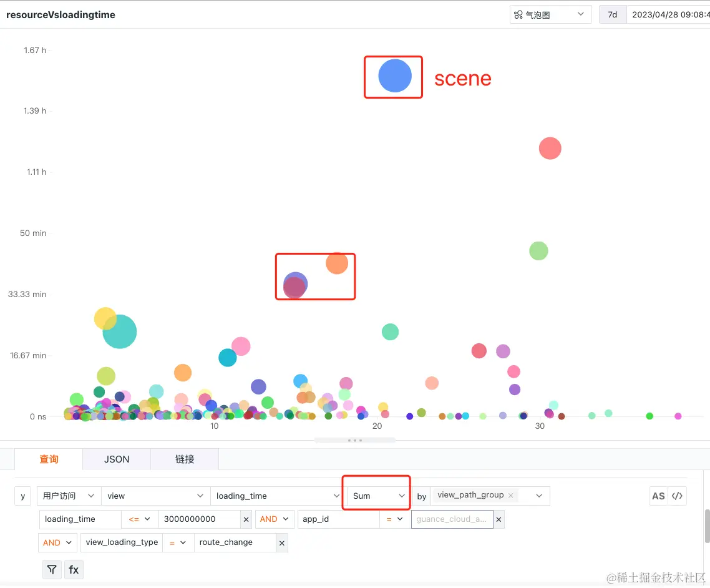Select the large blue scene bubble

coord(395,76)
